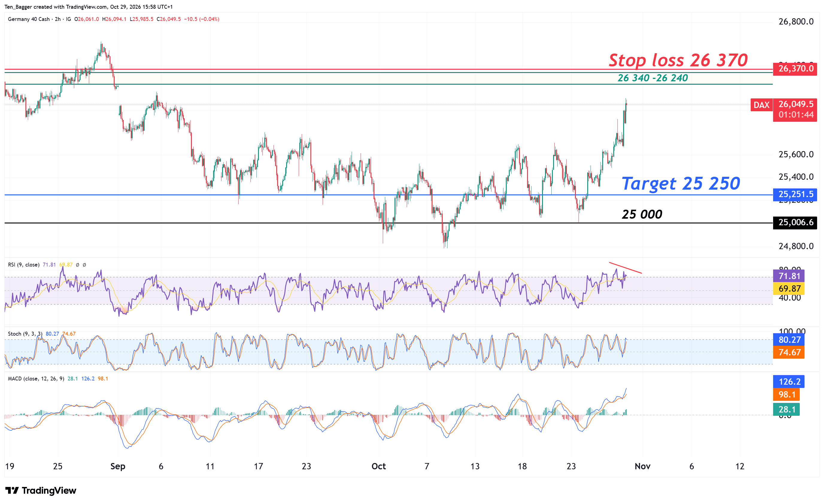Click the Stoch (9, 3, 3) indicator legend
The height and width of the screenshot is (504, 824).
(x=25, y=334)
